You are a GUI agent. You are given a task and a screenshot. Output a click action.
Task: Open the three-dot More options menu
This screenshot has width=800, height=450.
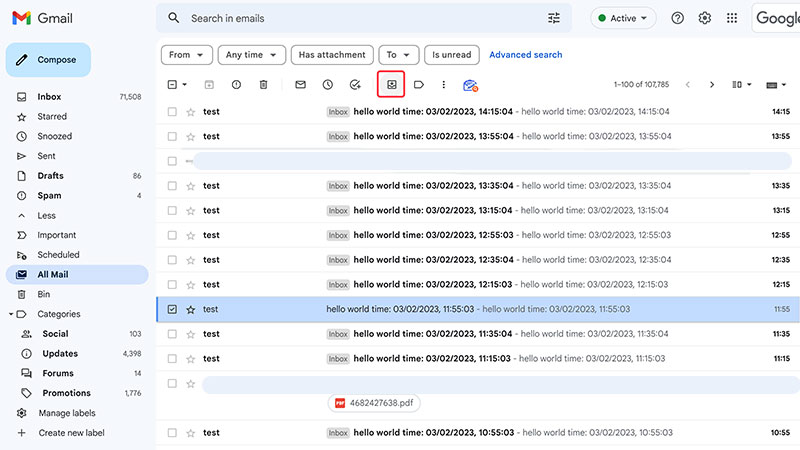[443, 85]
